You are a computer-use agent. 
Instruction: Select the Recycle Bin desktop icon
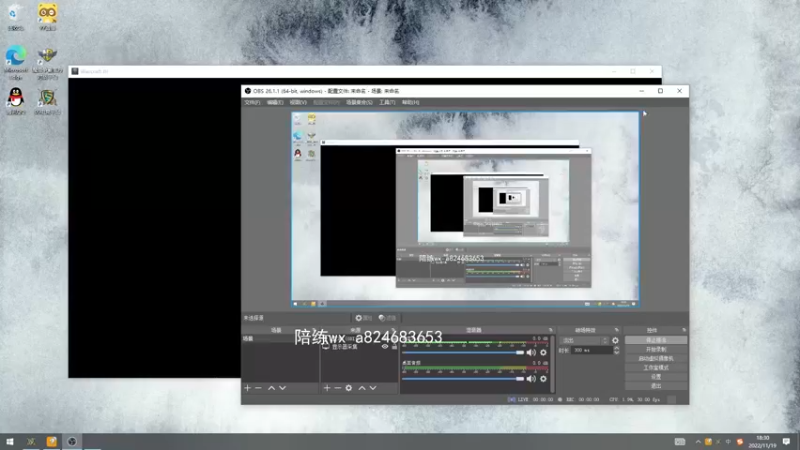pos(15,17)
